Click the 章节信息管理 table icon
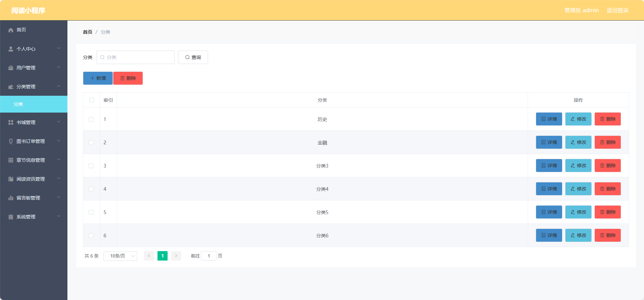This screenshot has height=300, width=644. (11, 160)
